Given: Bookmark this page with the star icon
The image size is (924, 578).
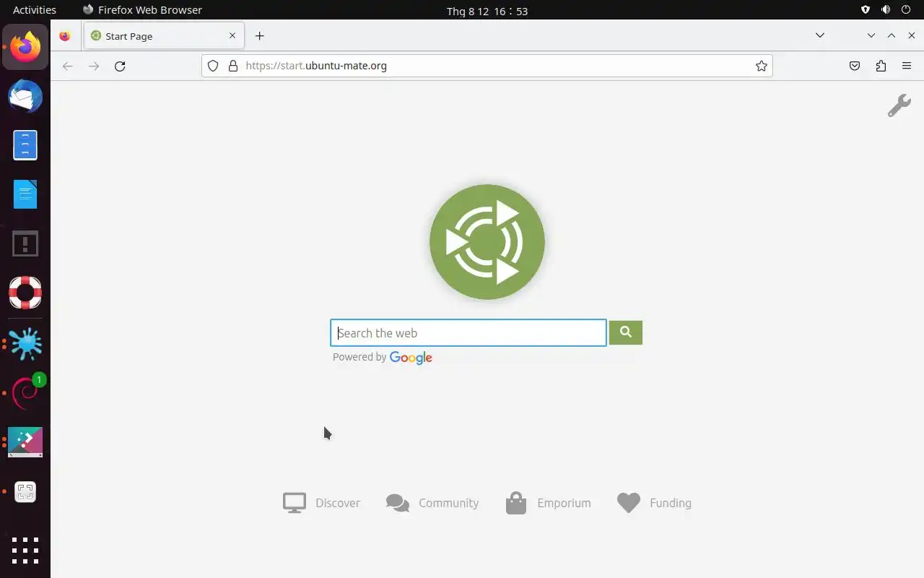Looking at the screenshot, I should pyautogui.click(x=761, y=66).
